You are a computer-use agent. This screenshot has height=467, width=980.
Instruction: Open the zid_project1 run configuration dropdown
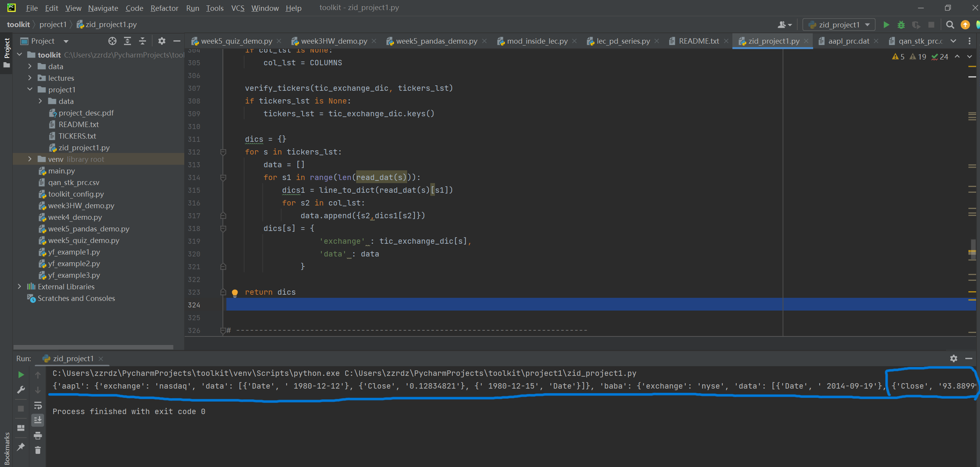838,25
